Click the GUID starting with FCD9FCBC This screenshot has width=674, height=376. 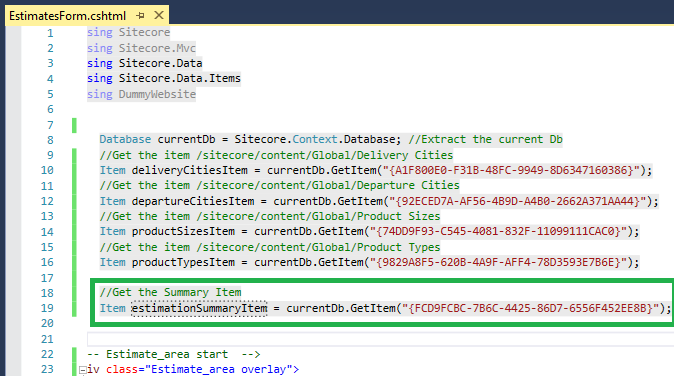coord(530,309)
